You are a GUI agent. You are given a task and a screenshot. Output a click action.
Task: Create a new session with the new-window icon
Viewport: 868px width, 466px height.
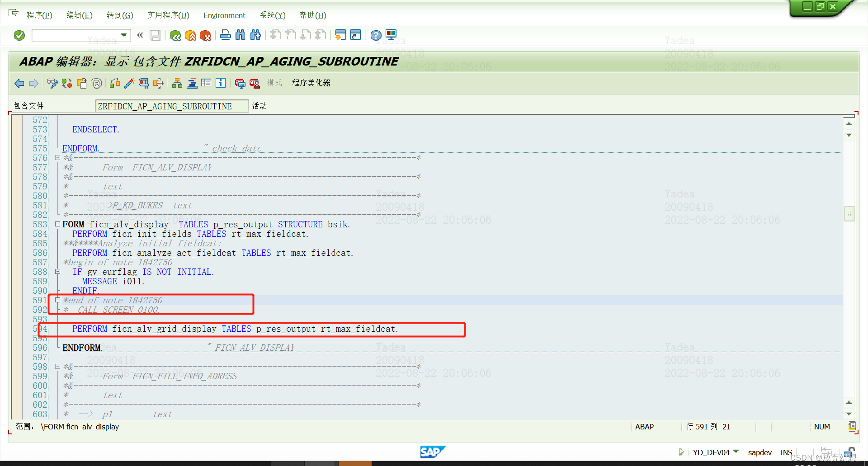point(340,35)
